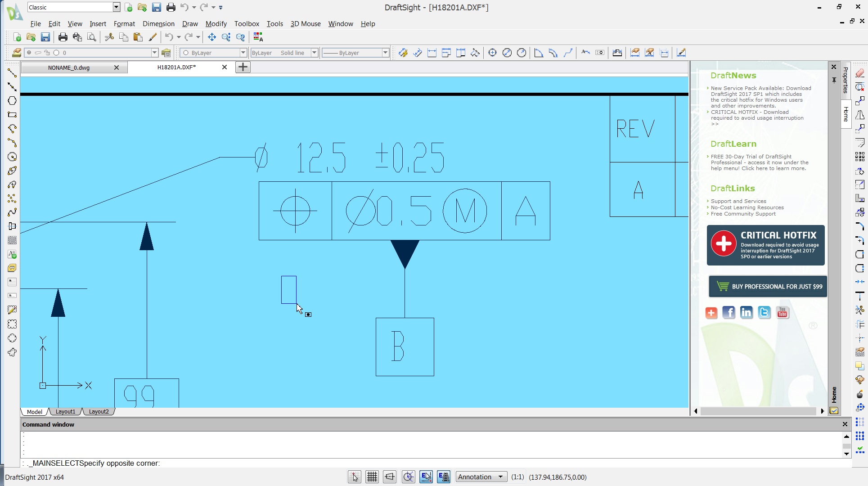Click BUY PROFESSIONAL FOR JUST $99 button

pos(769,286)
